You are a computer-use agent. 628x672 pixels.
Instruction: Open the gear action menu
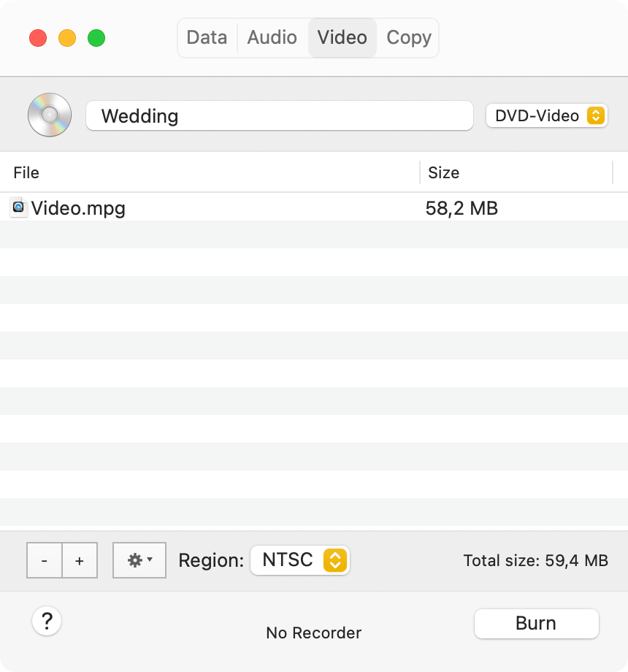pos(139,560)
